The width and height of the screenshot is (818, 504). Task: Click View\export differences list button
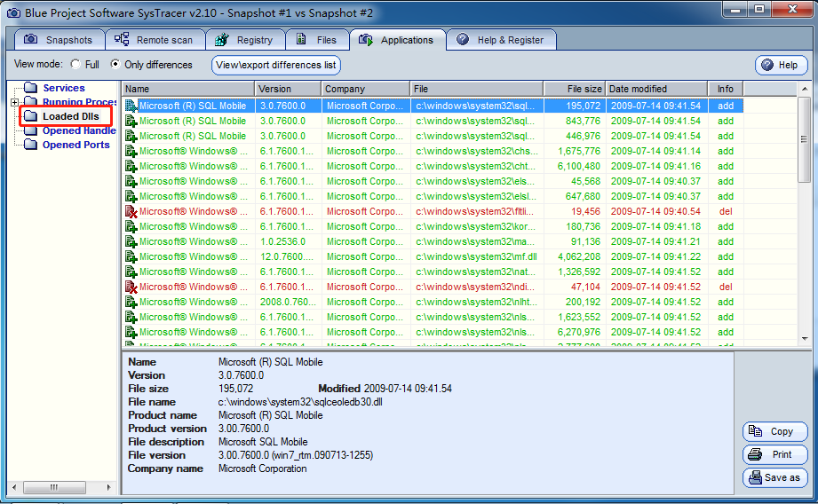tap(276, 65)
